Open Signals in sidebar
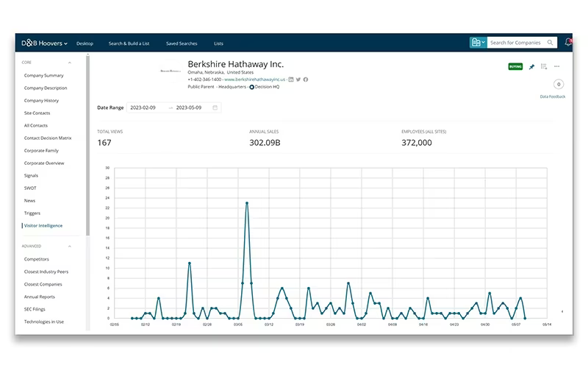Image resolution: width=588 pixels, height=368 pixels. point(31,176)
